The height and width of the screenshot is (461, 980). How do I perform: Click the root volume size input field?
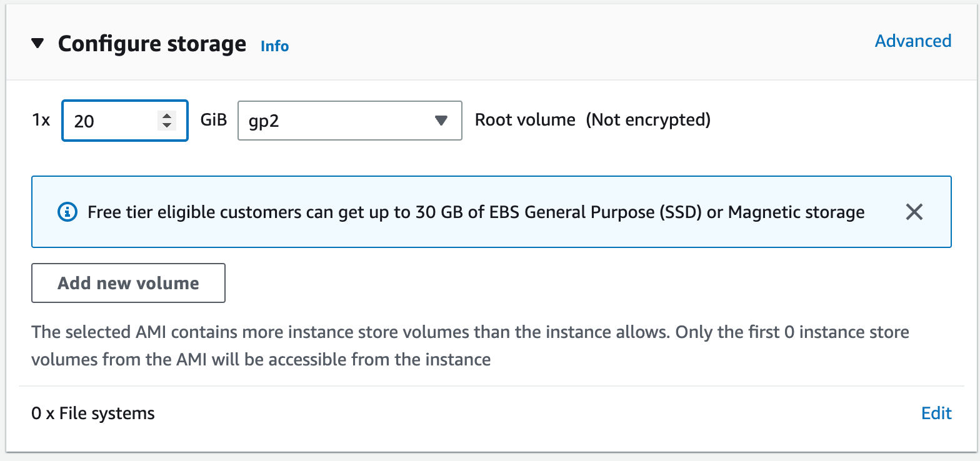tap(125, 121)
